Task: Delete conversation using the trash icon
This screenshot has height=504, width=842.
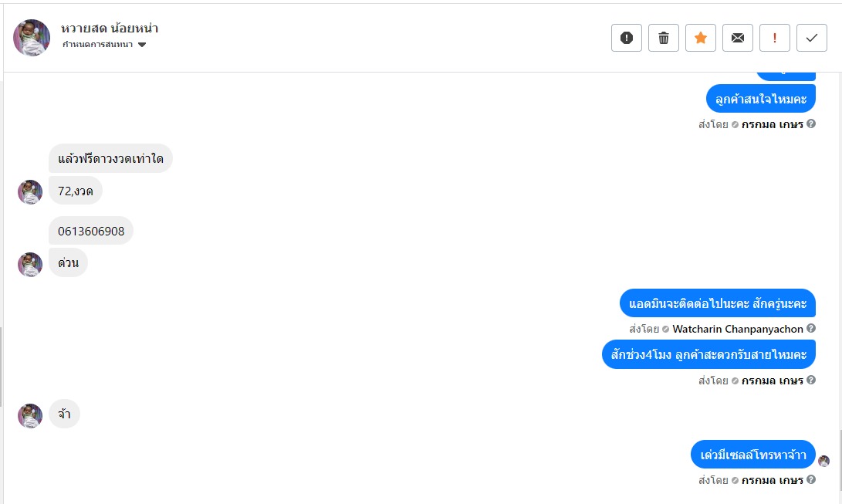Action: (x=664, y=38)
